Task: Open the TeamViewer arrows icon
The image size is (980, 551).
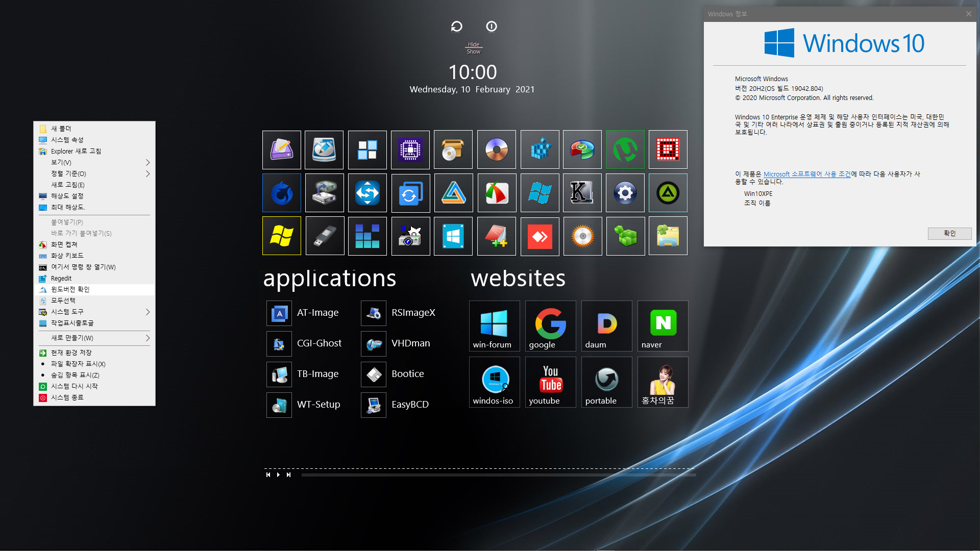Action: pos(367,193)
